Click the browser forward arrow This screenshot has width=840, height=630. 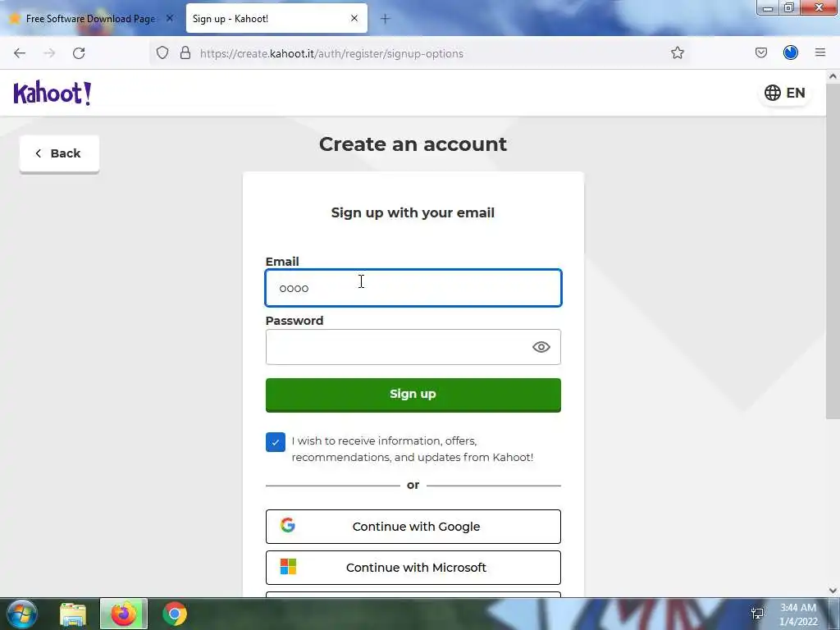point(49,53)
